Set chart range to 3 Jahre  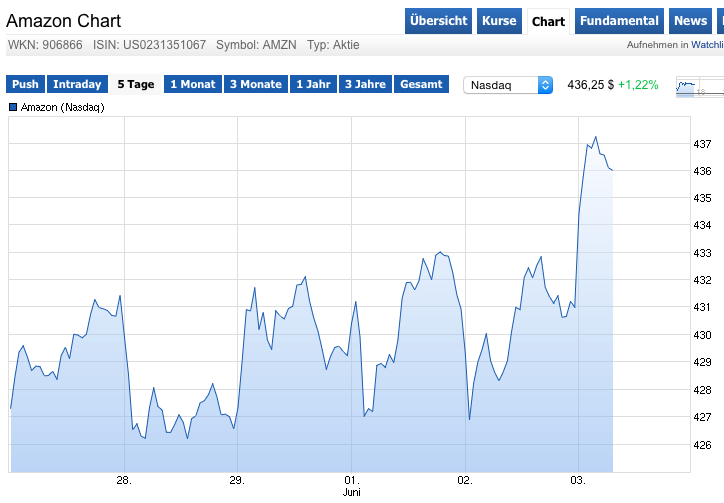(x=365, y=85)
